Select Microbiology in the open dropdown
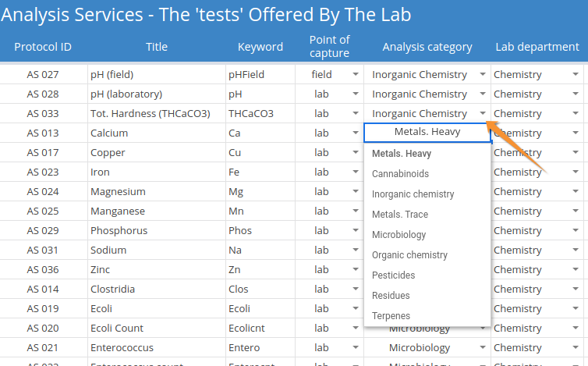This screenshot has width=588, height=366. click(398, 235)
